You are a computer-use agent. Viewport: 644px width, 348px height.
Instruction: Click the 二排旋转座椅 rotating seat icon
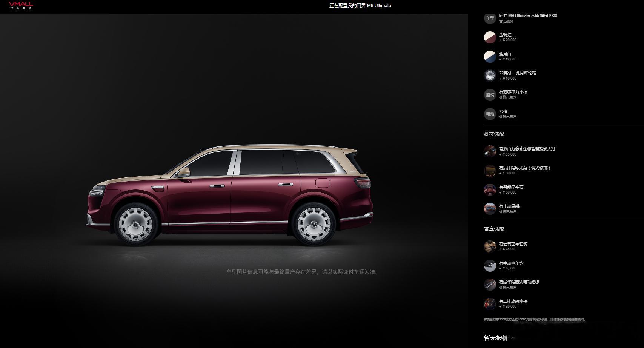490,304
